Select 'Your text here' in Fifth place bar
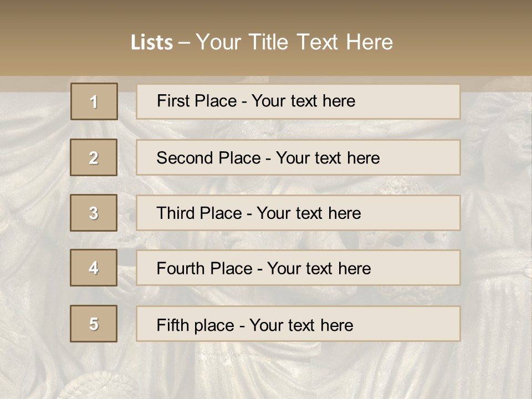The image size is (532, 399). [301, 325]
